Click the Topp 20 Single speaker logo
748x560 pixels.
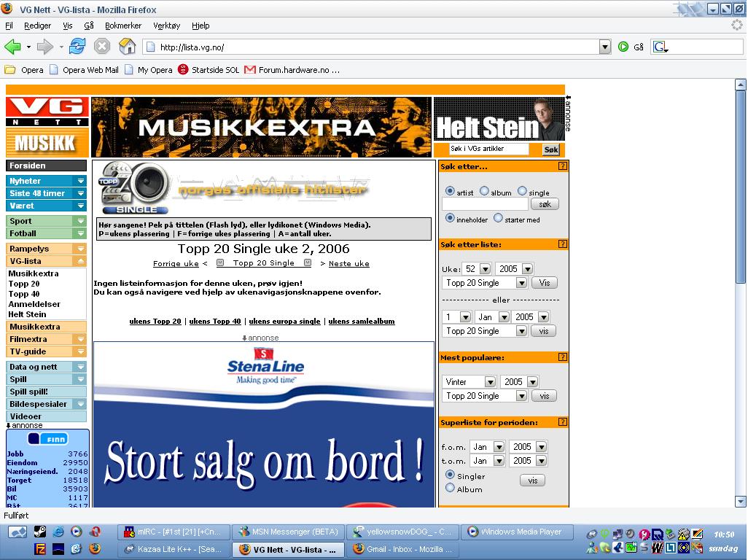tap(135, 188)
